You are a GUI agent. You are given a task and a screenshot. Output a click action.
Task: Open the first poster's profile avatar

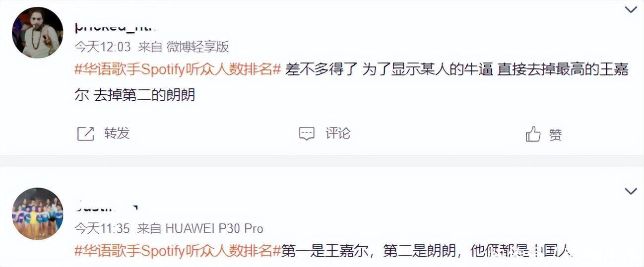click(37, 33)
